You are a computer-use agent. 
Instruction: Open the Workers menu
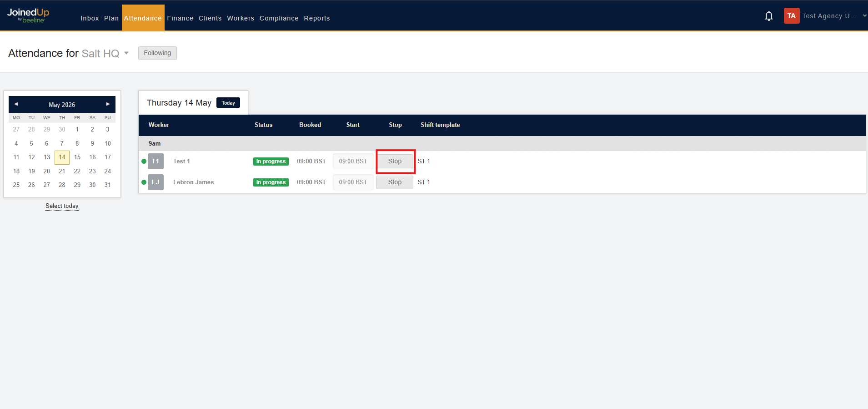(241, 18)
